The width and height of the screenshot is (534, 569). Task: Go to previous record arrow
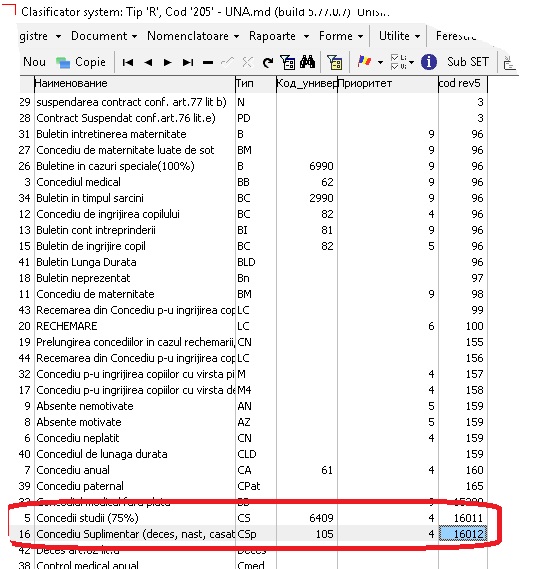(148, 62)
